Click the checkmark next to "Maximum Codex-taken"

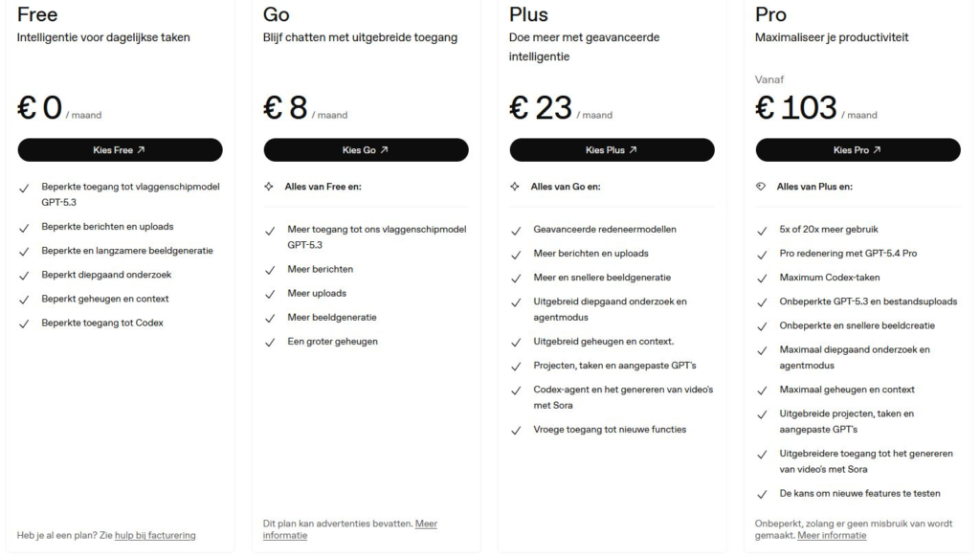click(x=761, y=278)
